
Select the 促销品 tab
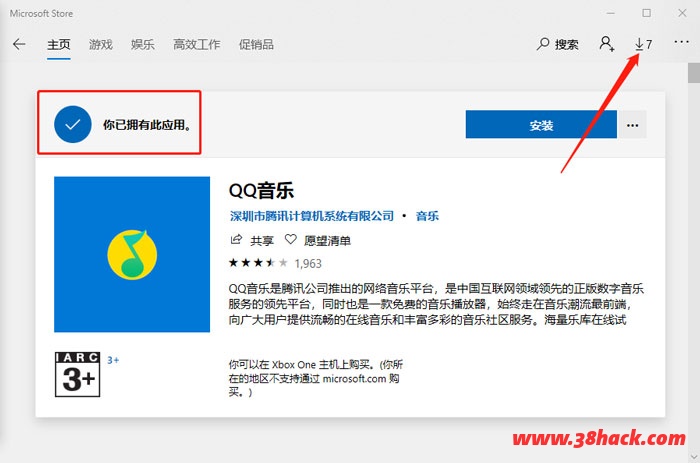pyautogui.click(x=256, y=45)
